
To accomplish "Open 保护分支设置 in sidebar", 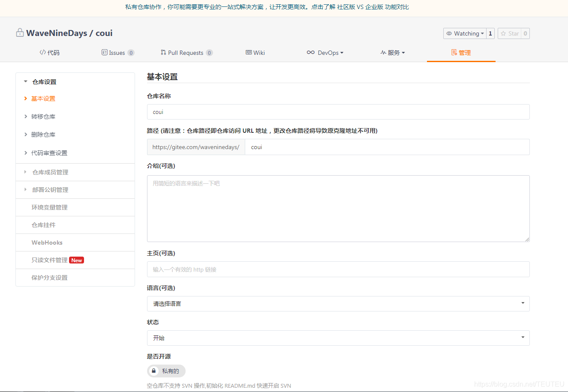I will pos(75,278).
